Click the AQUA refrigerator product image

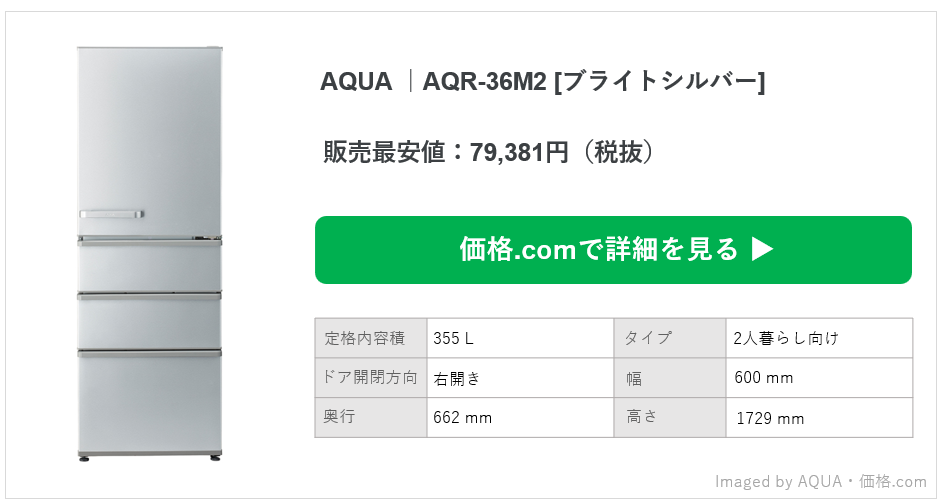click(x=150, y=254)
